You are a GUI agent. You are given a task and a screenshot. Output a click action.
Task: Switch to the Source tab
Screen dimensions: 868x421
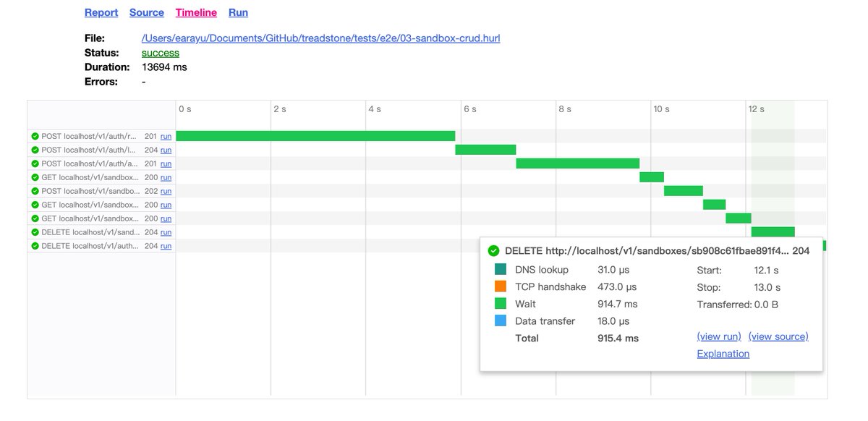pyautogui.click(x=147, y=12)
